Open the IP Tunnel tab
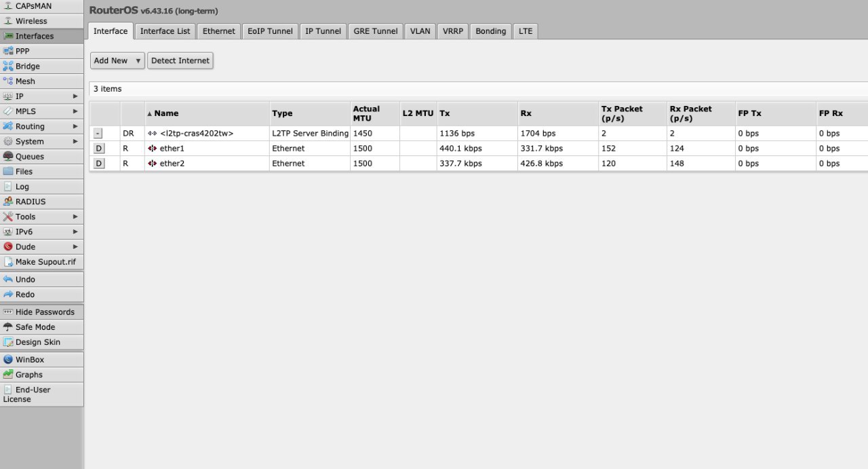 [323, 31]
